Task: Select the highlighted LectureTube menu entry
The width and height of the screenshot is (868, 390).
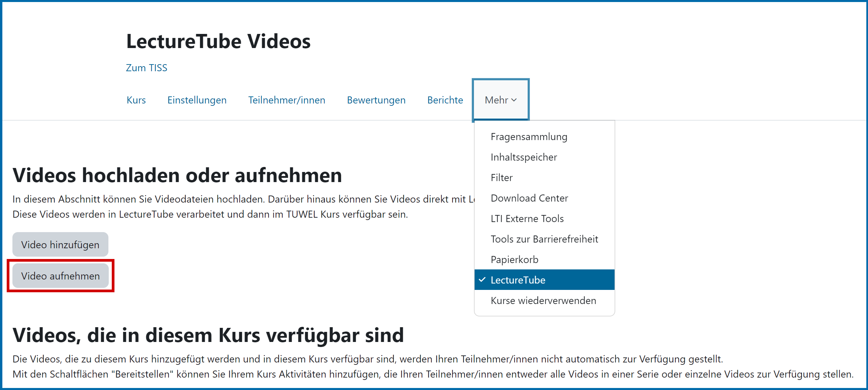Action: [x=544, y=280]
